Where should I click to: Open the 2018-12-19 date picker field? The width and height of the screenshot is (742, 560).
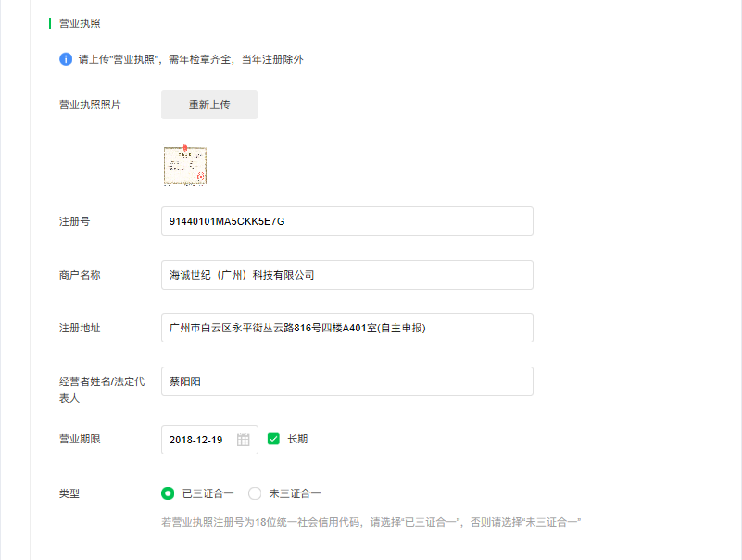tap(199, 440)
